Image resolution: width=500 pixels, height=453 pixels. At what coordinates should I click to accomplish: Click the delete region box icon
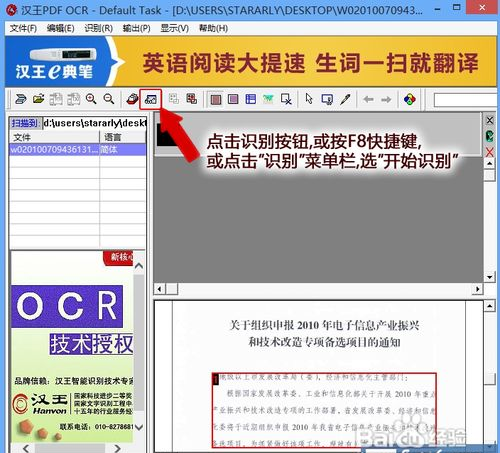[x=286, y=99]
